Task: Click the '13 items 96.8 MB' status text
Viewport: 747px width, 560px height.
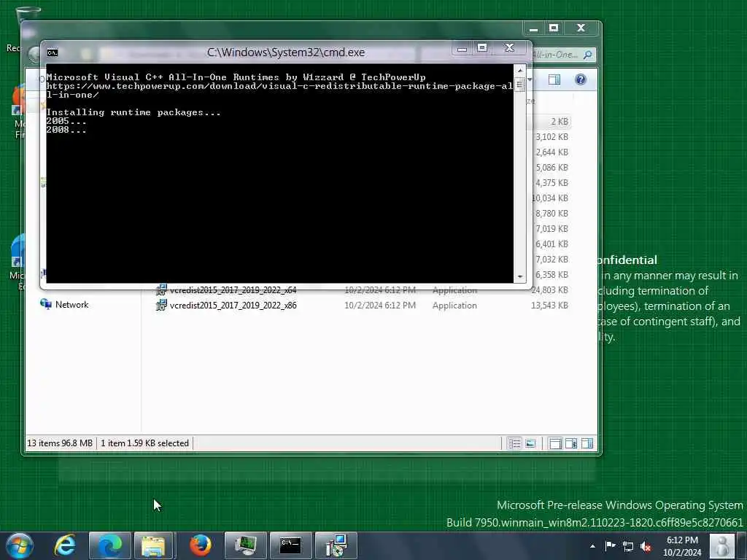Action: pyautogui.click(x=60, y=443)
